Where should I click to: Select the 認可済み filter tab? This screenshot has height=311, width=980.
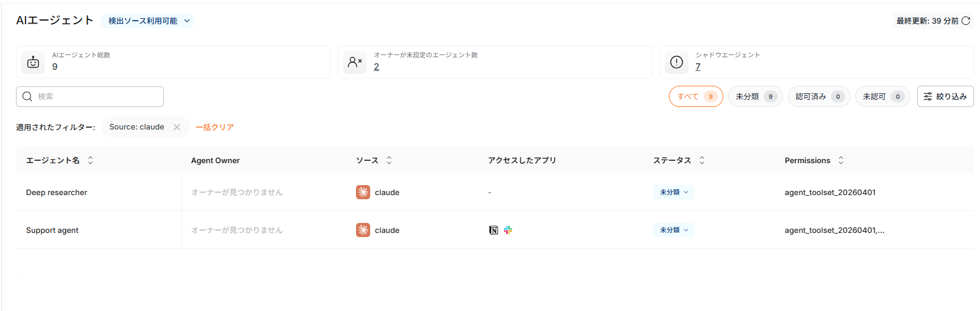click(819, 96)
